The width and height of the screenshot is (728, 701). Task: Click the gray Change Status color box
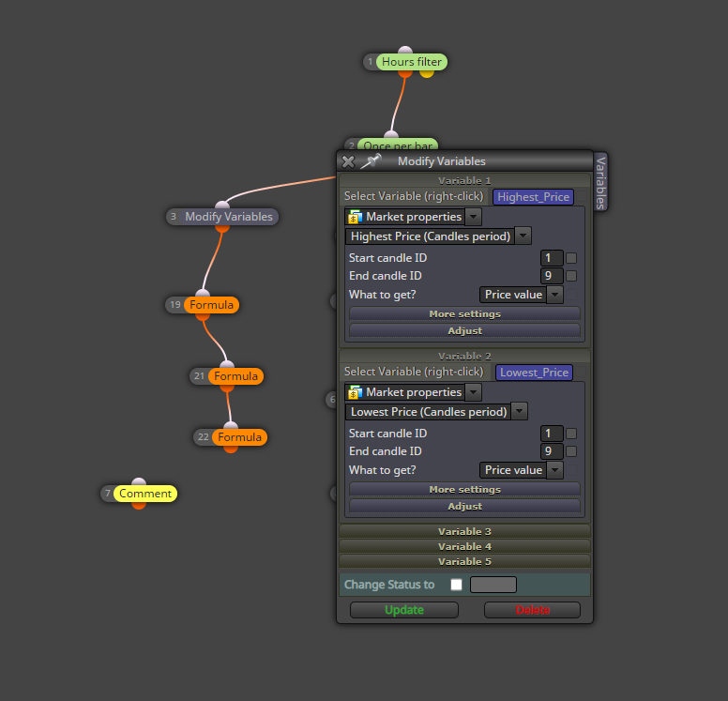tap(493, 585)
